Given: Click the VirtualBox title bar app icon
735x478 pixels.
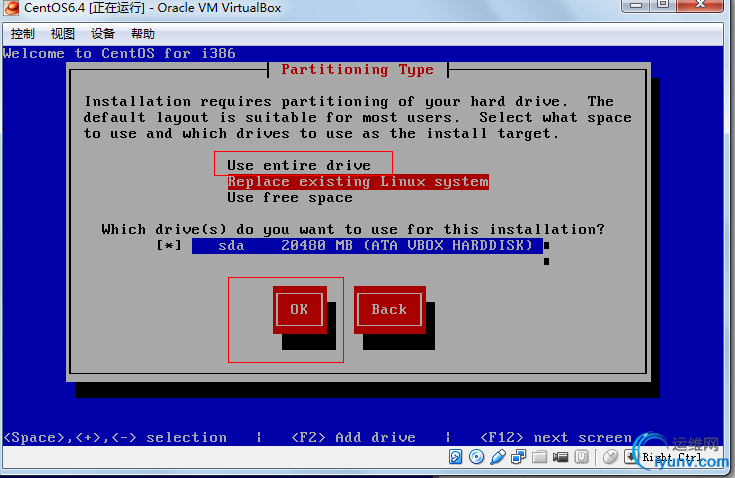Looking at the screenshot, I should tap(11, 7).
